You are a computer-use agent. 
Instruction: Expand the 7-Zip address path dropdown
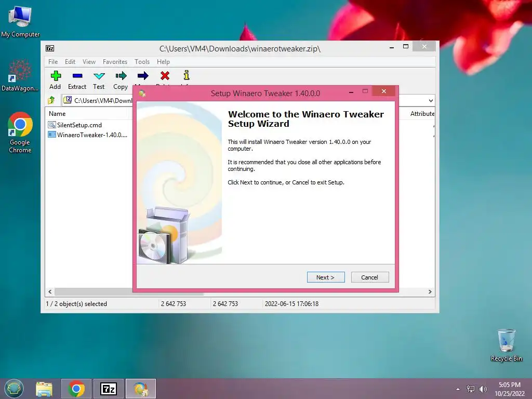tap(431, 100)
